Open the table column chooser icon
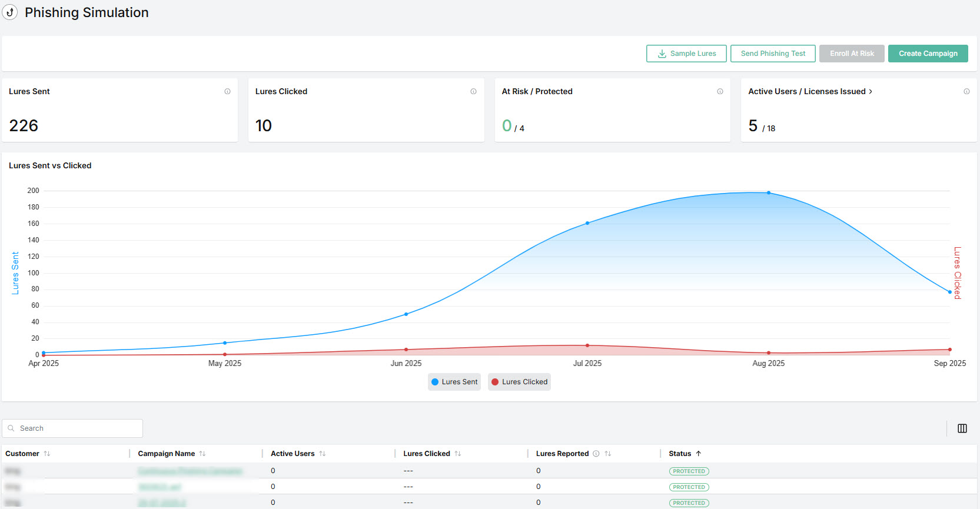980x509 pixels. coord(962,428)
